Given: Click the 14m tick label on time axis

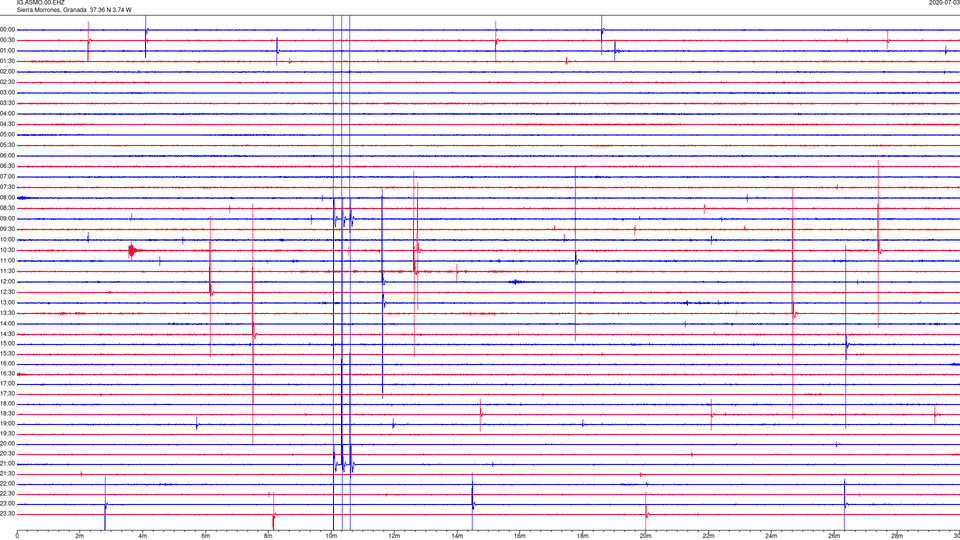Looking at the screenshot, I should click(x=457, y=536).
